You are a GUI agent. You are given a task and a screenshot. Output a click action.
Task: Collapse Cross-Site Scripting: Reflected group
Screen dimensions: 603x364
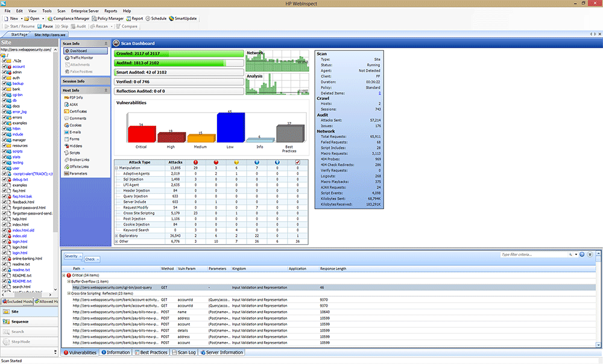click(69, 293)
